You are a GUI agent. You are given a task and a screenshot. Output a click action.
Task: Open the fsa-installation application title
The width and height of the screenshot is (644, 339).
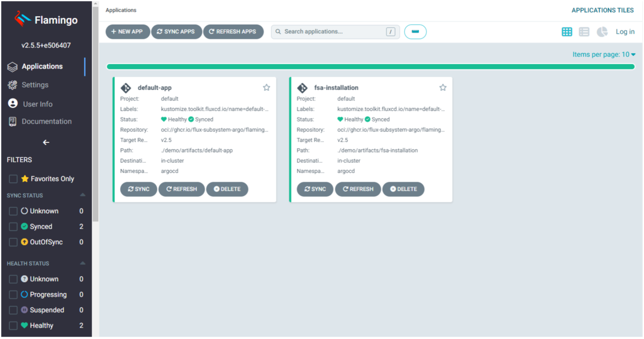click(x=336, y=88)
